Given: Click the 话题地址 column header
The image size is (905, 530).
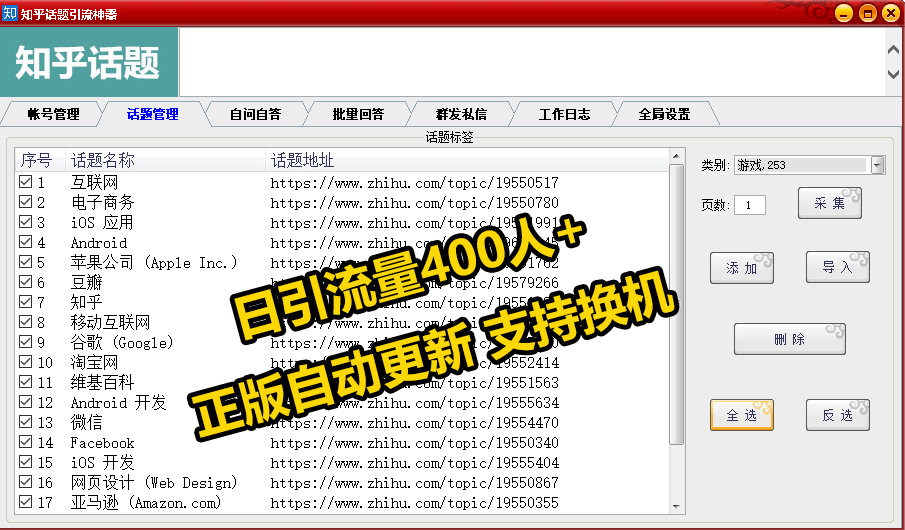Looking at the screenshot, I should tap(466, 160).
